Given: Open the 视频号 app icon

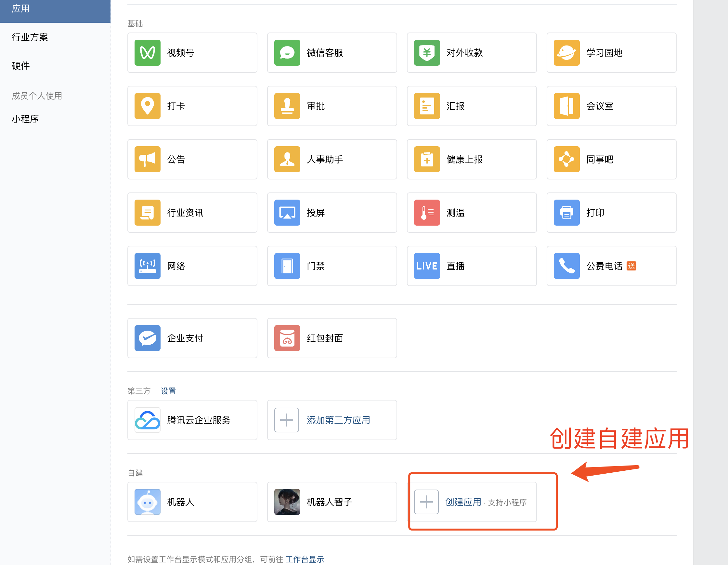Looking at the screenshot, I should tap(147, 53).
